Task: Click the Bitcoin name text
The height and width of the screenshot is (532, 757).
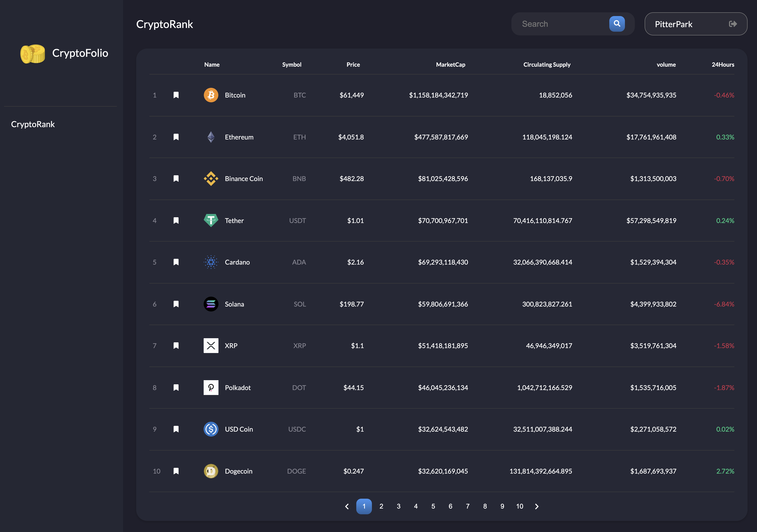Action: coord(235,95)
